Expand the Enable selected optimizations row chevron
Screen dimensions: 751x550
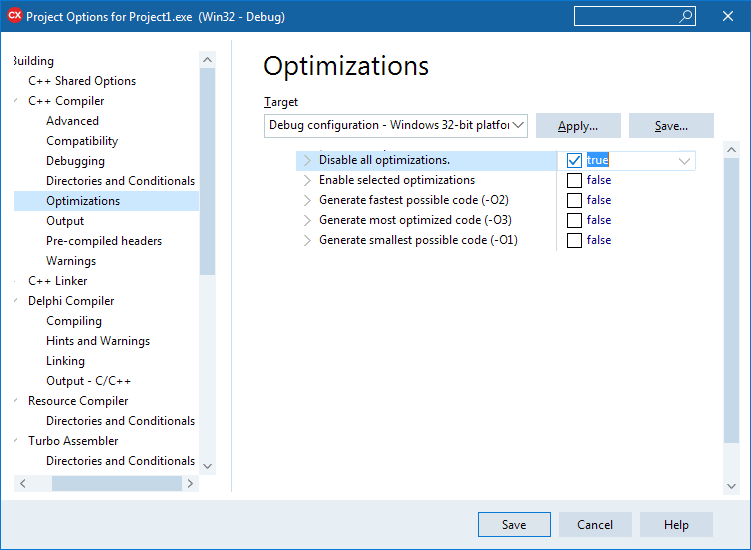307,181
